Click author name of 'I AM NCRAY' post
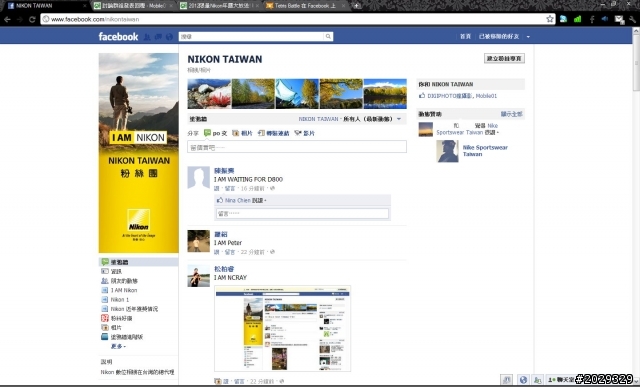The height and width of the screenshot is (387, 640). 224,269
